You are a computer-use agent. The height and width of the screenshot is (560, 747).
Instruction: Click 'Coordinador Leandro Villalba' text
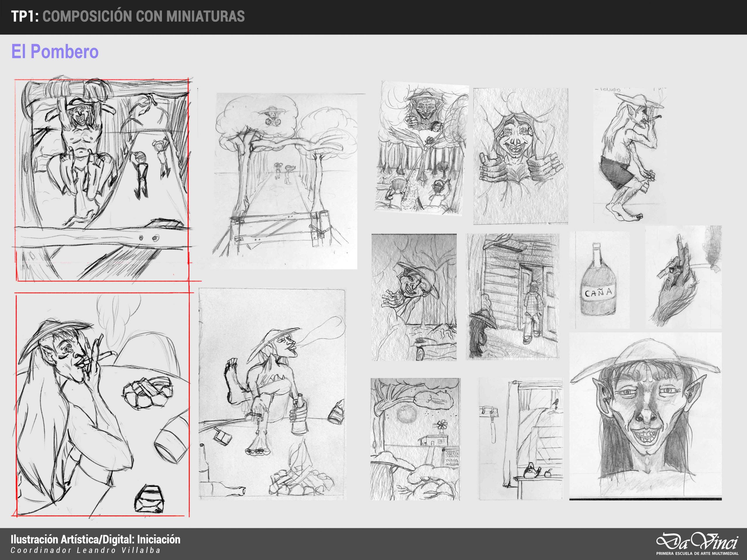[x=85, y=551]
